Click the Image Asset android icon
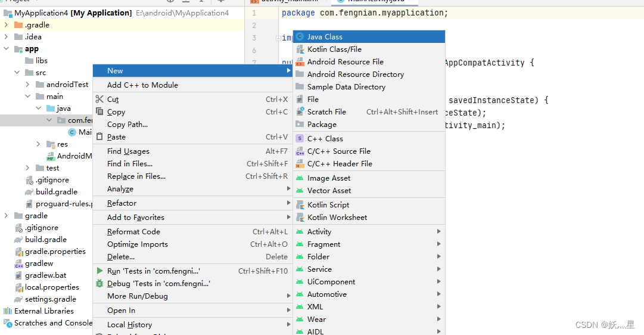This screenshot has height=335, width=644. [x=300, y=178]
